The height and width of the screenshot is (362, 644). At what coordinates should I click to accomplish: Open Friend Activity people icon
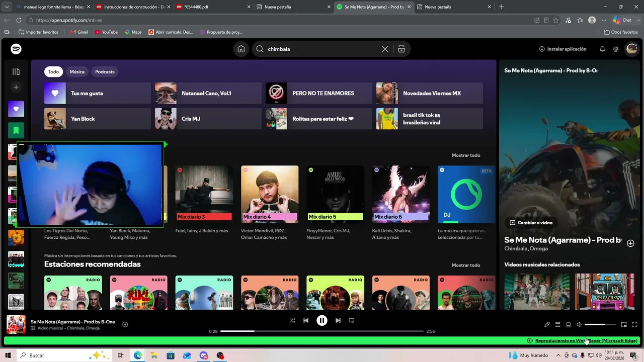(616, 49)
